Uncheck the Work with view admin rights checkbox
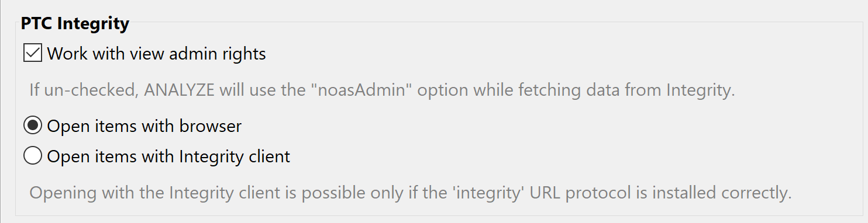Image resolution: width=868 pixels, height=223 pixels. [x=32, y=53]
